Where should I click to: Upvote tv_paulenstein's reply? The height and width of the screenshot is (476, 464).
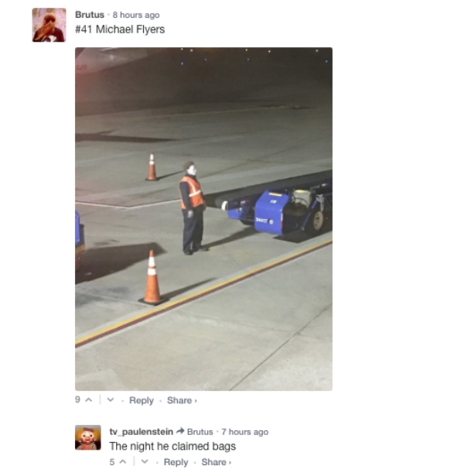pyautogui.click(x=123, y=462)
